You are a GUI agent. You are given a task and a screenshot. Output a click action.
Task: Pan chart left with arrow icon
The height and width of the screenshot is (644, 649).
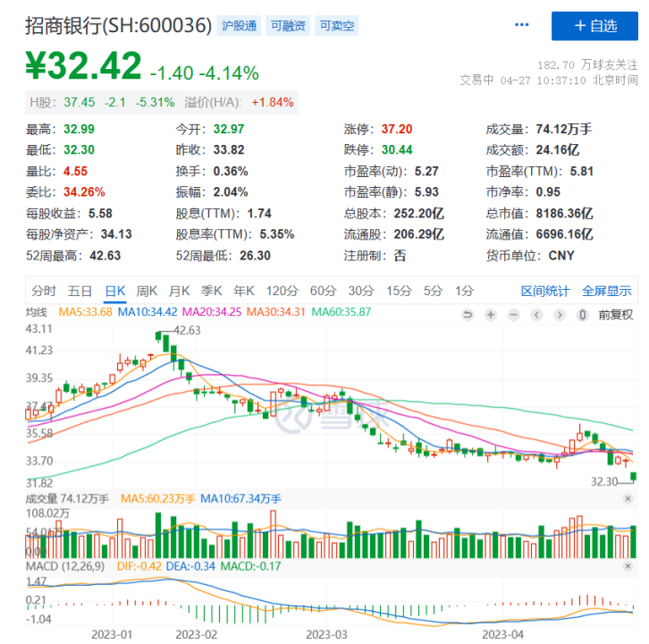(537, 315)
